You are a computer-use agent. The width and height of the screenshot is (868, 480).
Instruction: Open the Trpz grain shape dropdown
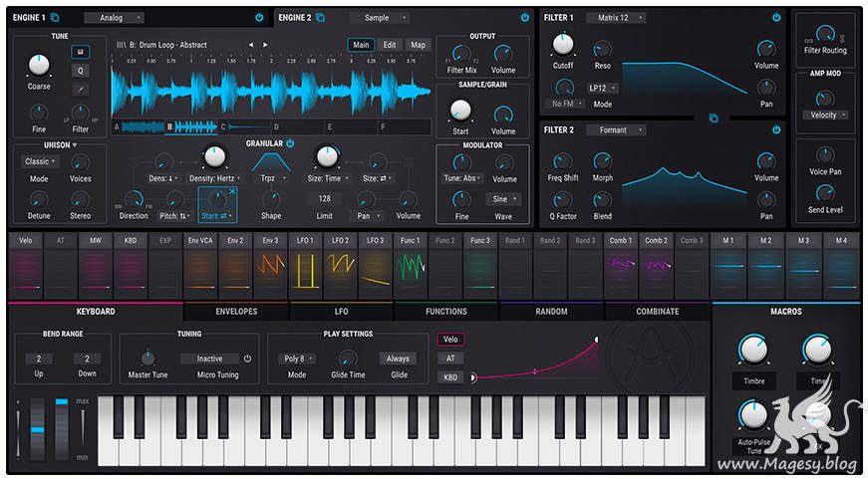pos(271,178)
